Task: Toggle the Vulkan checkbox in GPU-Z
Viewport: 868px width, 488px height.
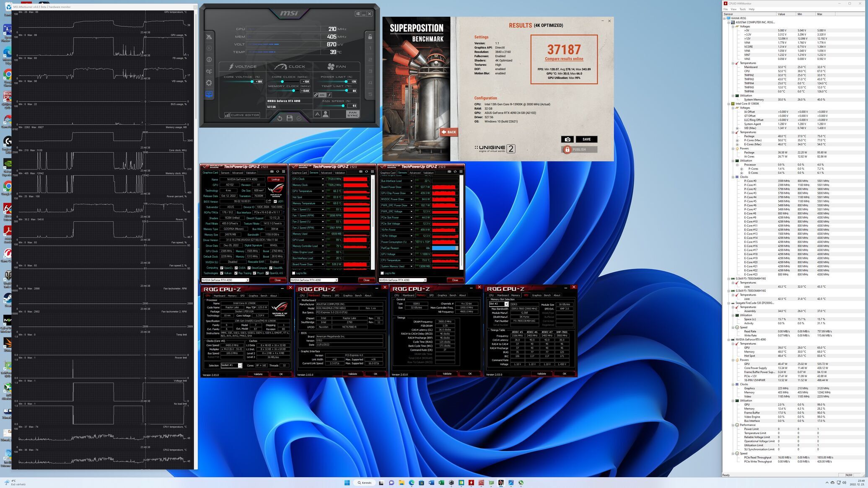Action: [222, 273]
